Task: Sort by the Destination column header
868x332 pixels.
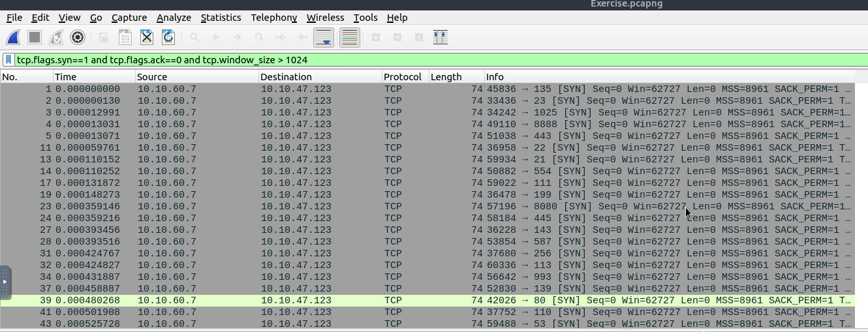Action: tap(320, 77)
